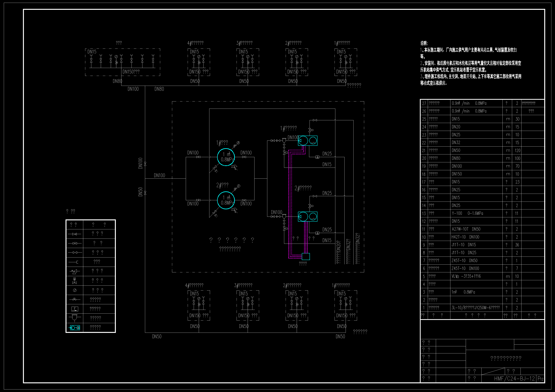Click the lower 1#??????? station label
This screenshot has width=555, height=392.
pyautogui.click(x=341, y=285)
